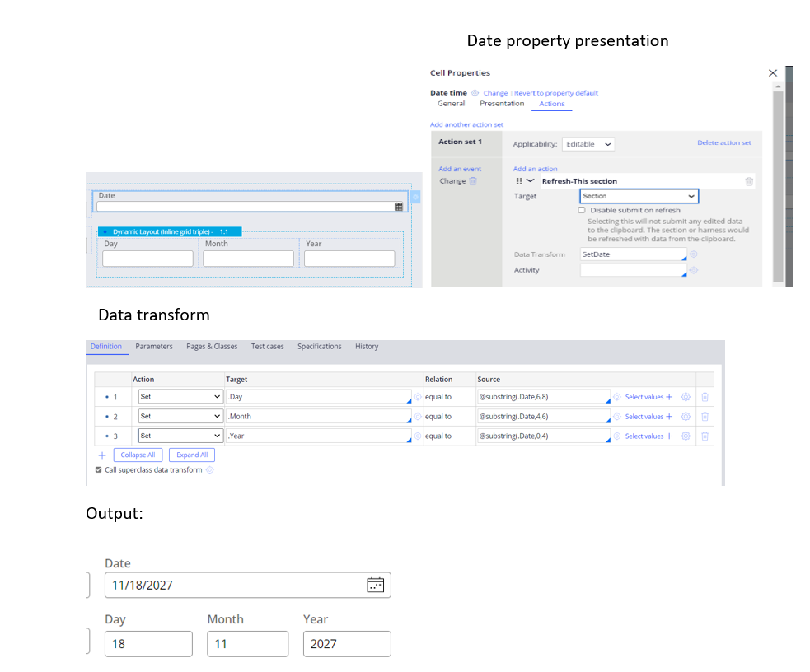Viewport: 810px width, 672px height.
Task: Close the Cell Properties panel
Action: 772,73
